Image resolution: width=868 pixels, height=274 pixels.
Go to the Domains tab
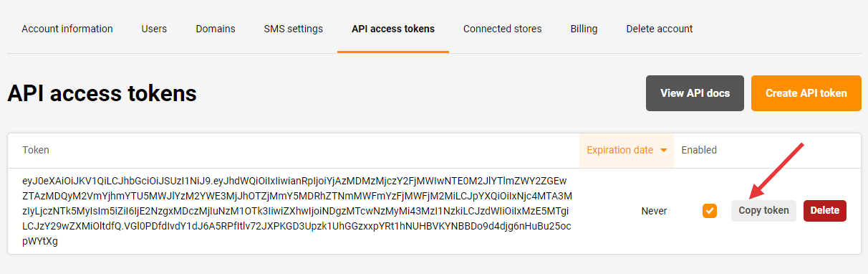(x=216, y=29)
